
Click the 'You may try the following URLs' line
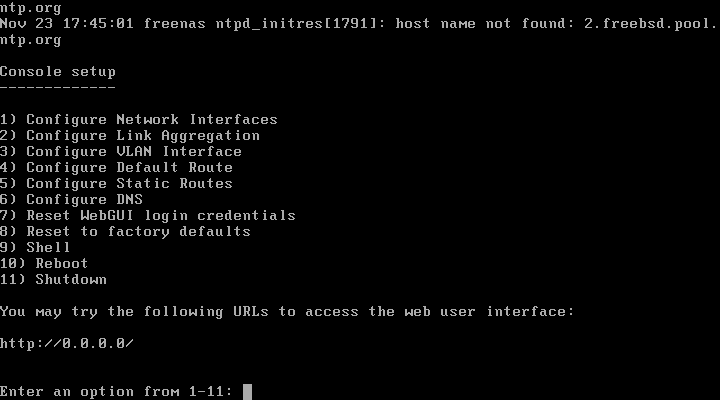[x=287, y=312]
